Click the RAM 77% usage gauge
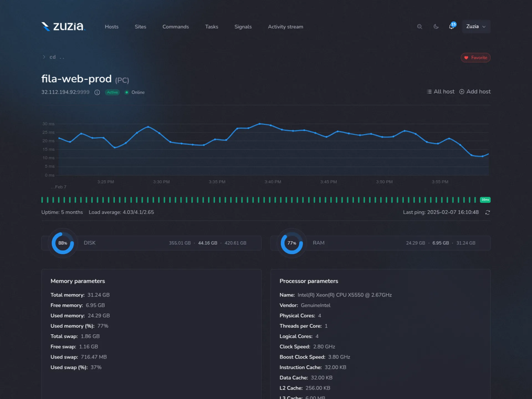 (x=291, y=243)
